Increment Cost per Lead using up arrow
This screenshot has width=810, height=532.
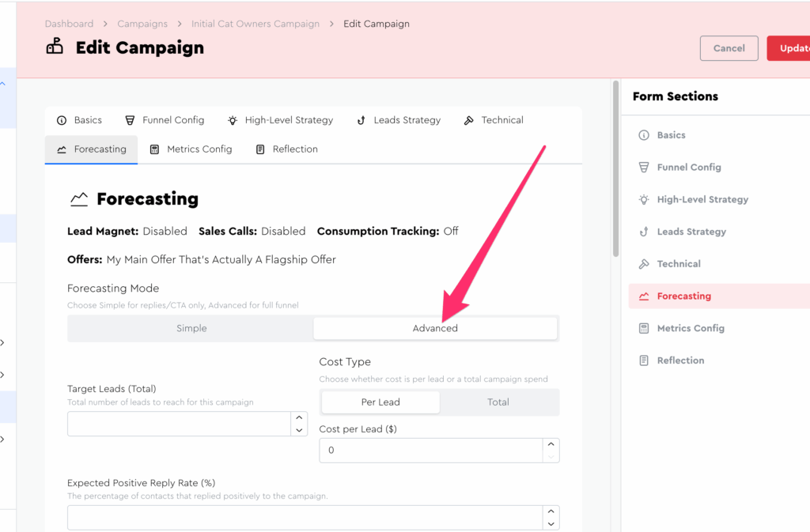coord(551,444)
